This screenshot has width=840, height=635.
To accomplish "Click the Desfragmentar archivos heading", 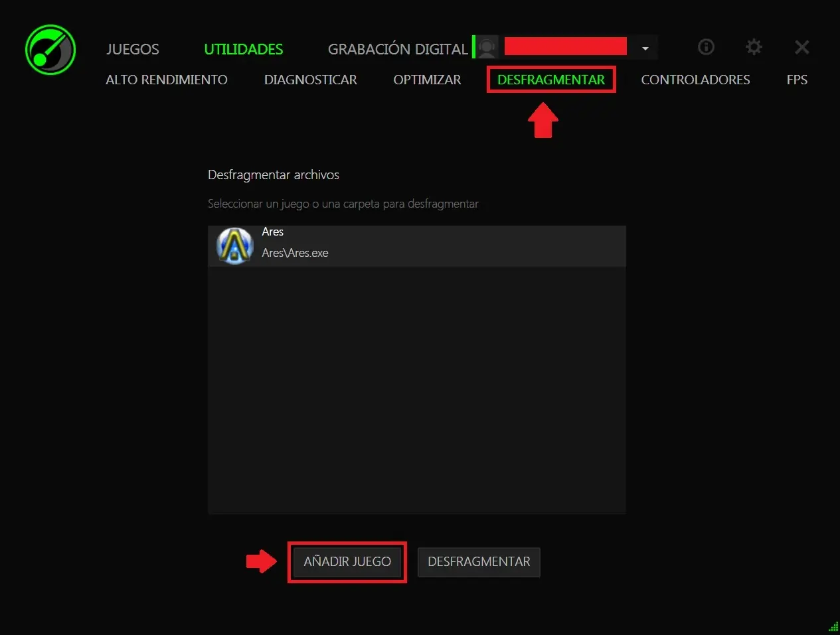I will click(274, 175).
